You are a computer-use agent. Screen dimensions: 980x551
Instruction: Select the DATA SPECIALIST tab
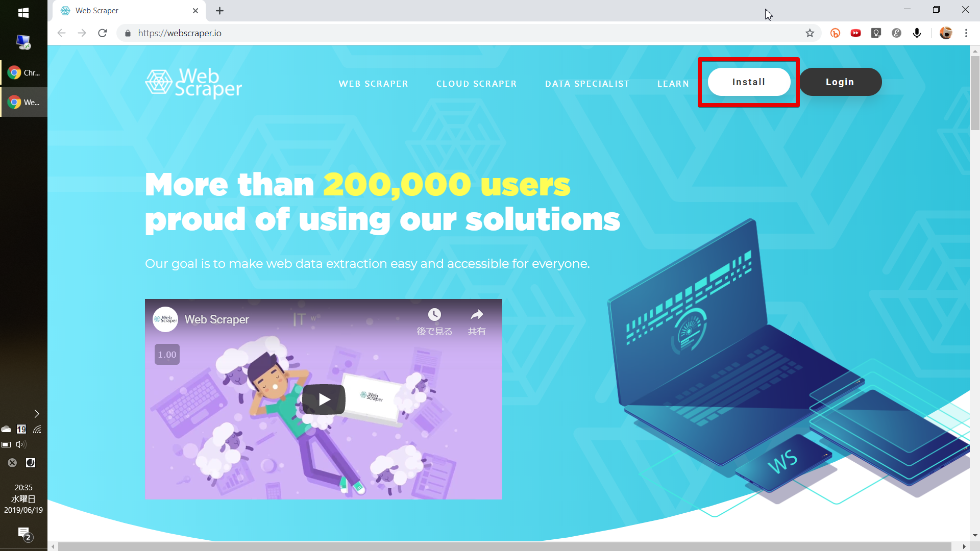pos(587,84)
